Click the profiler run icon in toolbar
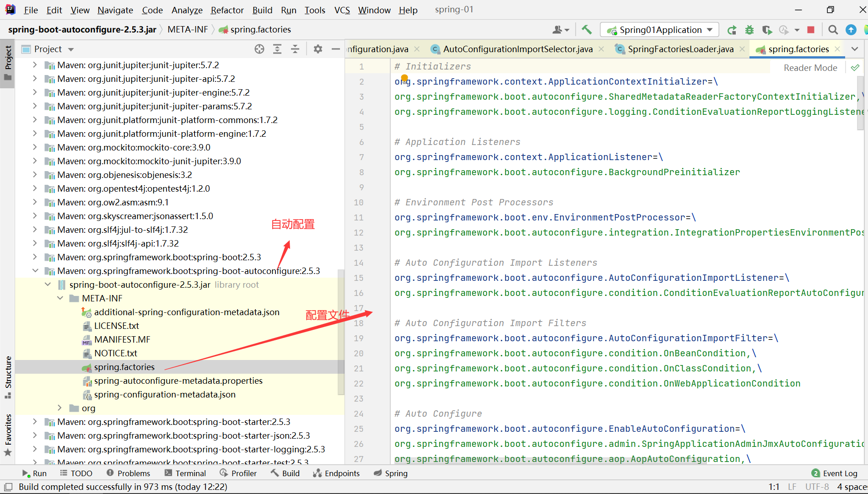Viewport: 868px width, 494px height. point(784,30)
